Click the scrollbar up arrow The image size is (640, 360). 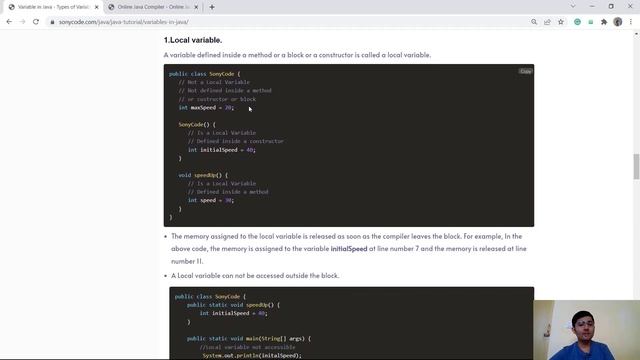pyautogui.click(x=636, y=34)
